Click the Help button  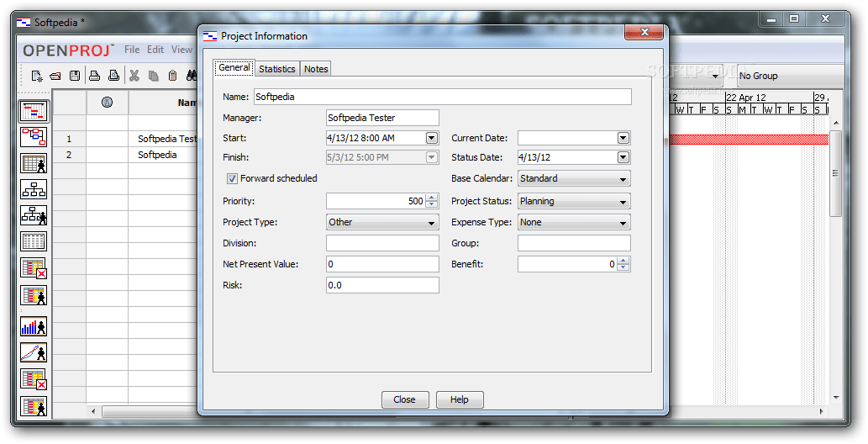460,399
